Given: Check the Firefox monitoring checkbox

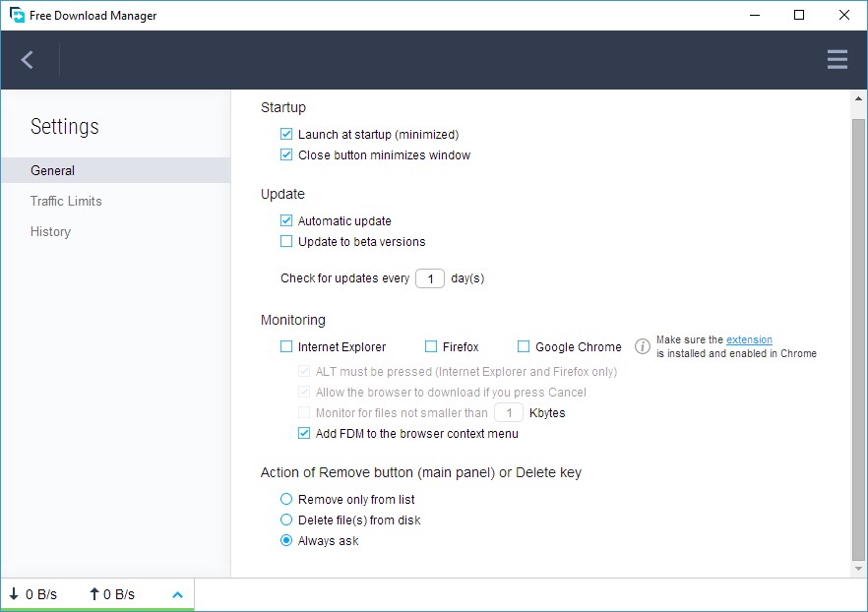Looking at the screenshot, I should pyautogui.click(x=428, y=346).
